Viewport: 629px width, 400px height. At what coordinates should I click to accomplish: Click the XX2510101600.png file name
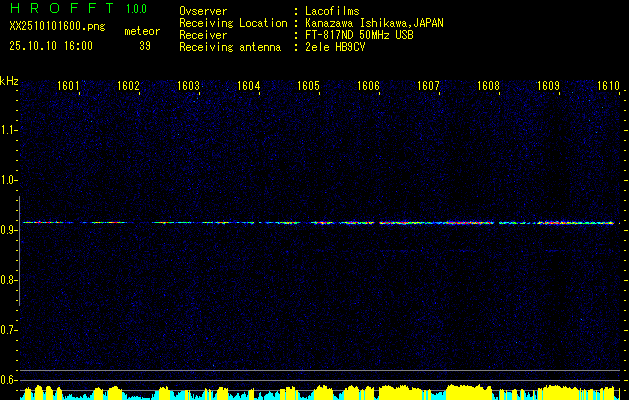pyautogui.click(x=50, y=27)
